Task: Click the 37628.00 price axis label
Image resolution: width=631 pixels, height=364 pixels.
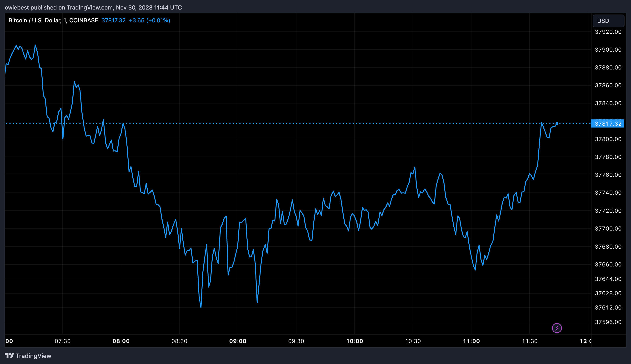Action: click(x=608, y=293)
